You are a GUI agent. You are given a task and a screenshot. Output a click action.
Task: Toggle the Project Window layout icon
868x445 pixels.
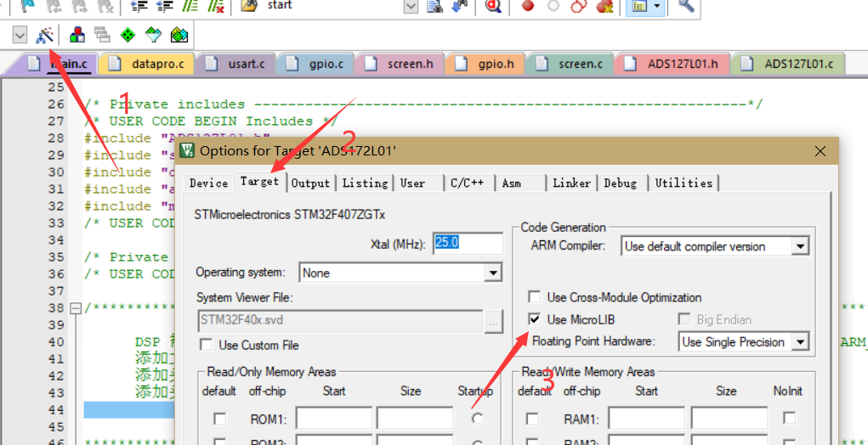pyautogui.click(x=639, y=6)
